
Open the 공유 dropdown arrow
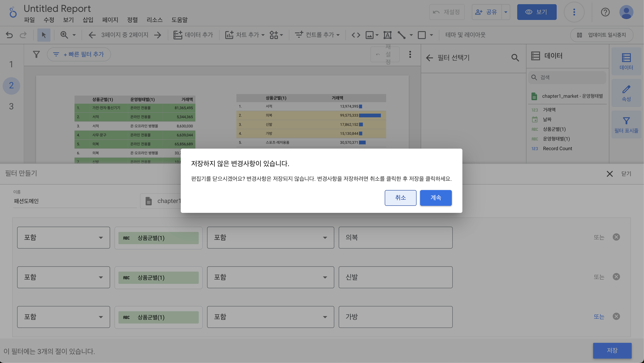(x=506, y=12)
